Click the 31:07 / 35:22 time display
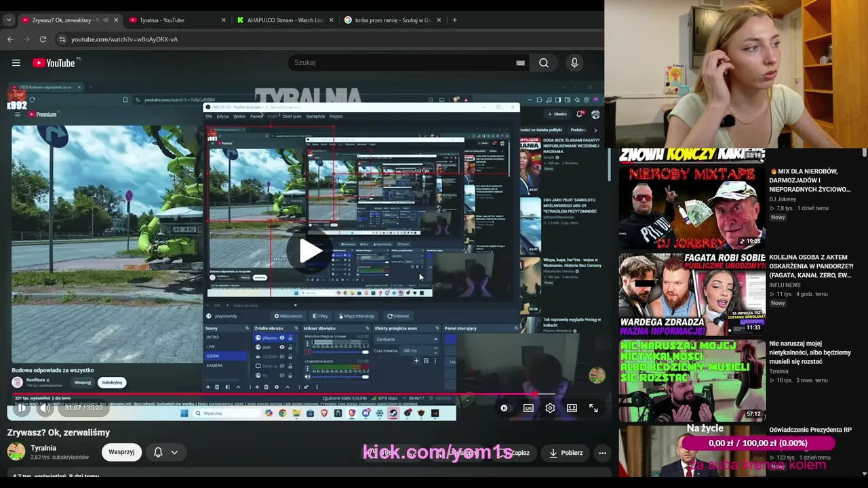This screenshot has height=488, width=868. click(83, 408)
